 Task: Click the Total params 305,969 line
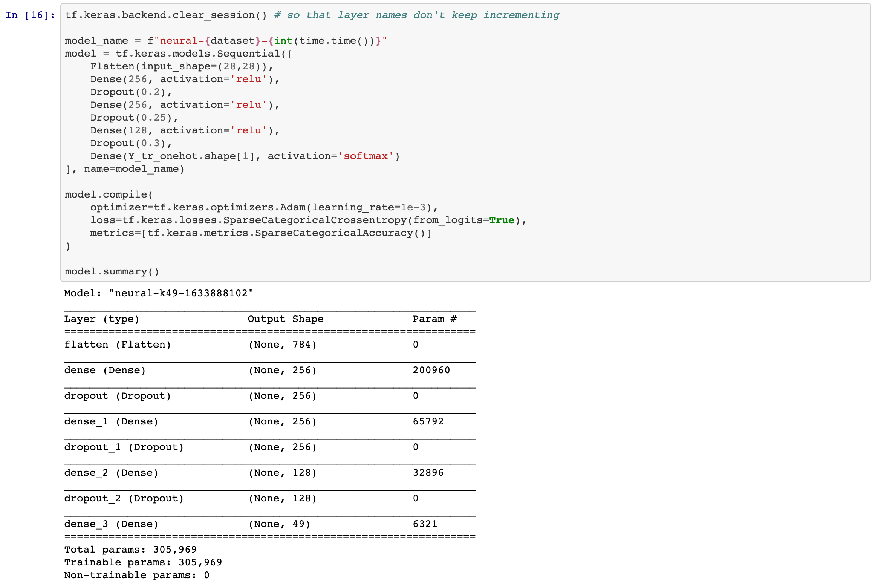pos(130,550)
